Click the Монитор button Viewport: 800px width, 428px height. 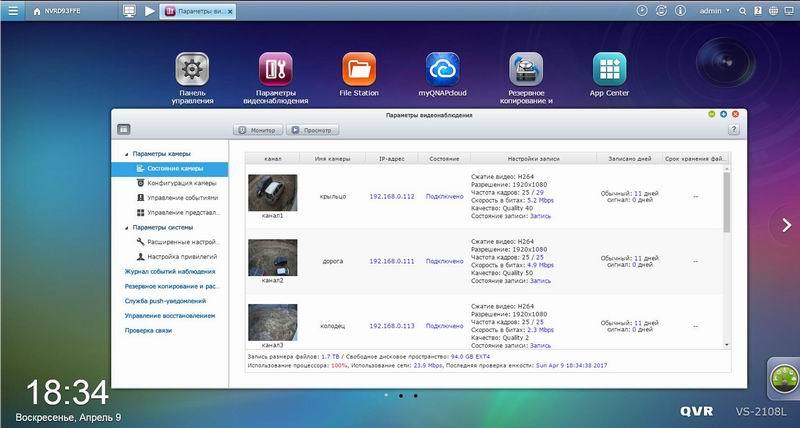(x=258, y=130)
